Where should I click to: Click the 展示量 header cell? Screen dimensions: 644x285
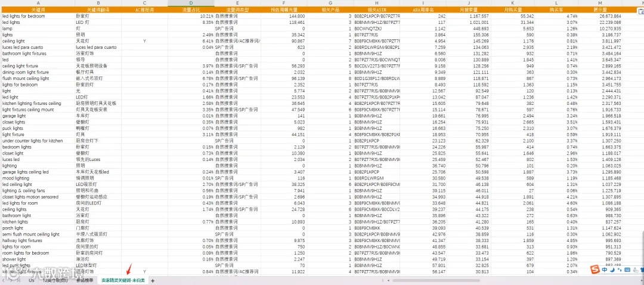click(x=600, y=10)
